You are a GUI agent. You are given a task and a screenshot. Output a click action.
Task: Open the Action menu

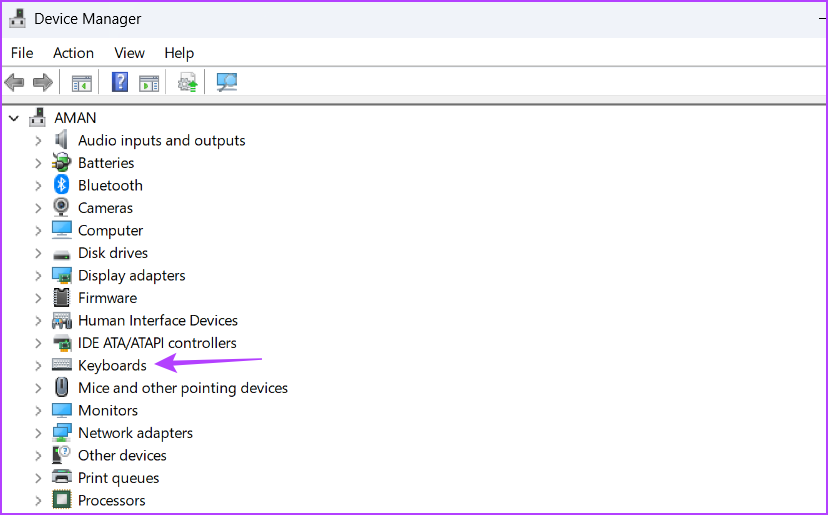(x=73, y=53)
